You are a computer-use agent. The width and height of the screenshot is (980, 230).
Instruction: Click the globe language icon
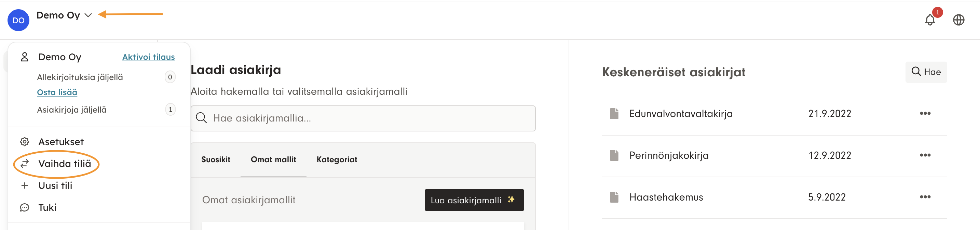(x=958, y=20)
